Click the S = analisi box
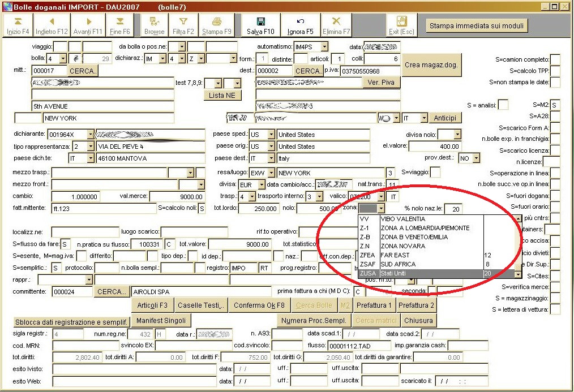 [x=503, y=105]
